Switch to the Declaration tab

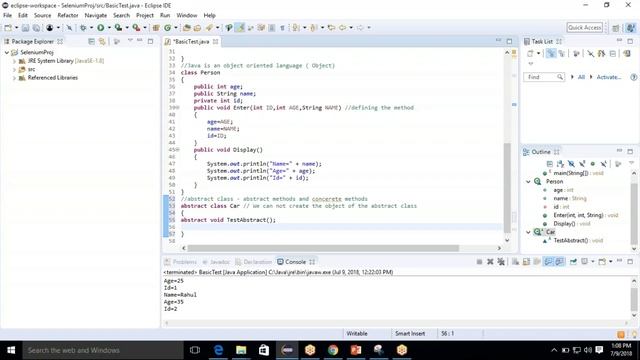pyautogui.click(x=253, y=262)
